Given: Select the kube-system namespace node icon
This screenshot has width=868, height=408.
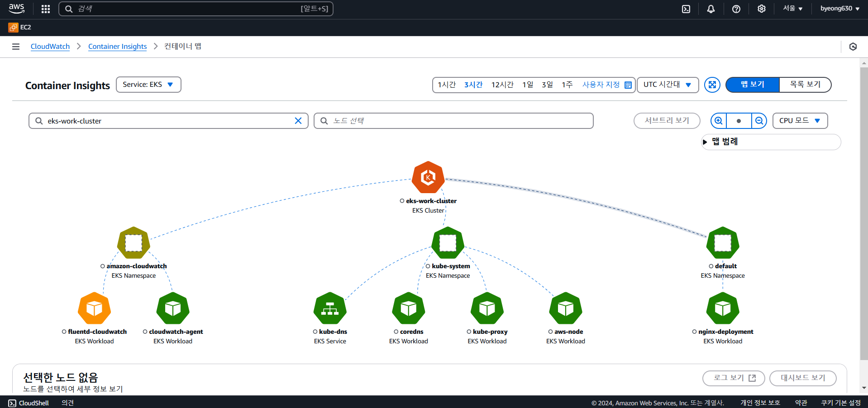Looking at the screenshot, I should pyautogui.click(x=448, y=243).
